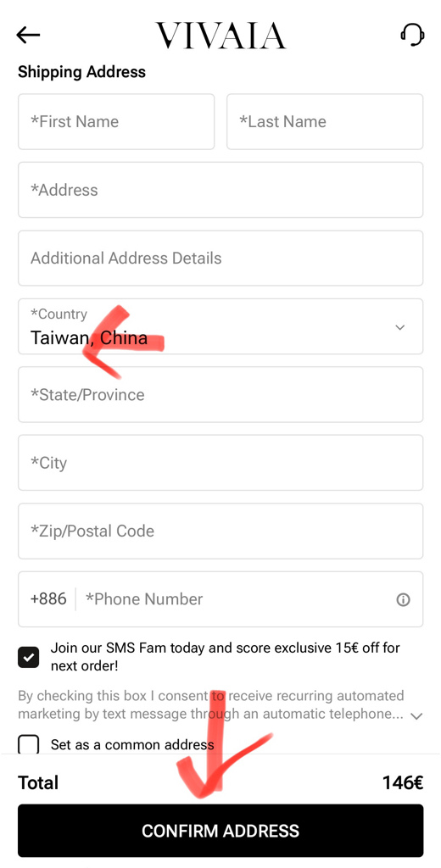Go back using the arrow icon
Viewport: 441px width, 868px height.
[28, 35]
